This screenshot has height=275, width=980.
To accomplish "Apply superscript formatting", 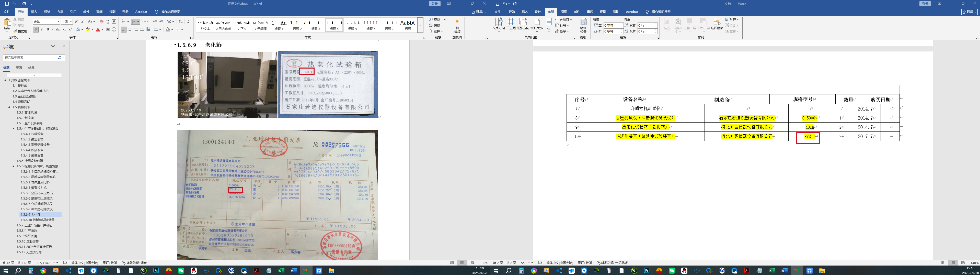I will (70, 29).
